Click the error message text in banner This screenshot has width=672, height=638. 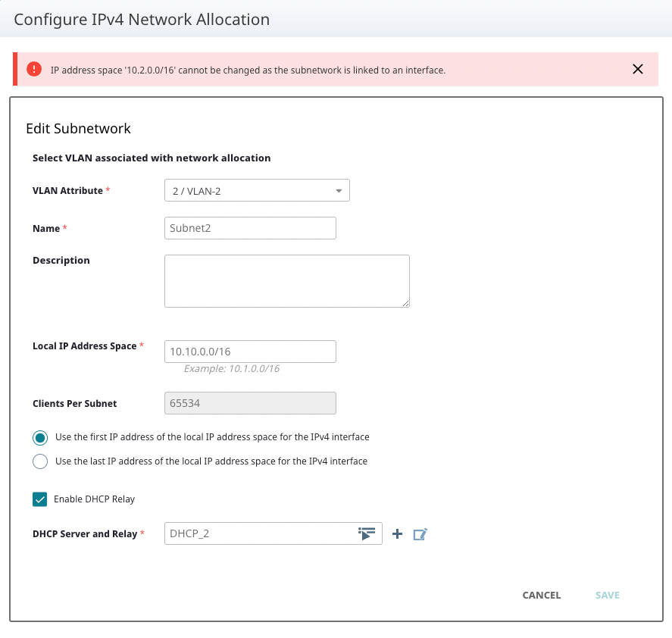coord(248,70)
